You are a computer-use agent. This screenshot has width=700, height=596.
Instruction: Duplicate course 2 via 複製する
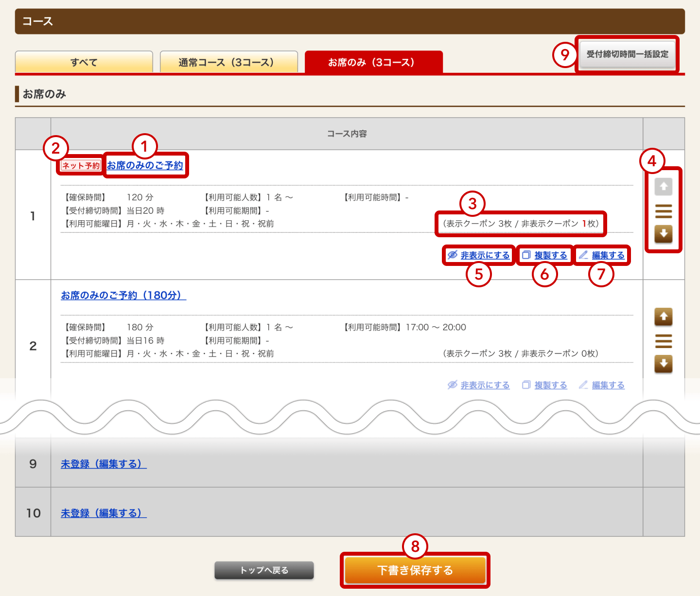(545, 385)
